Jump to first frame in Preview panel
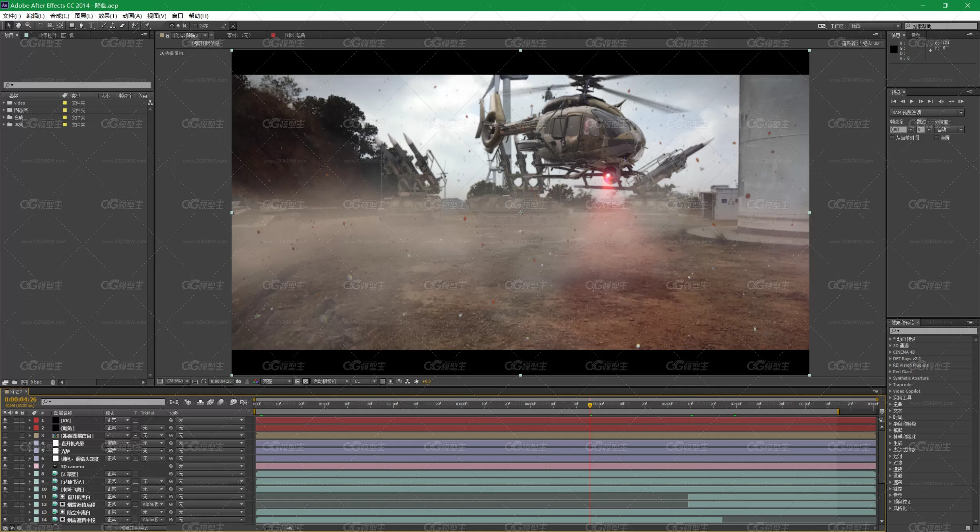The height and width of the screenshot is (532, 980). 893,102
